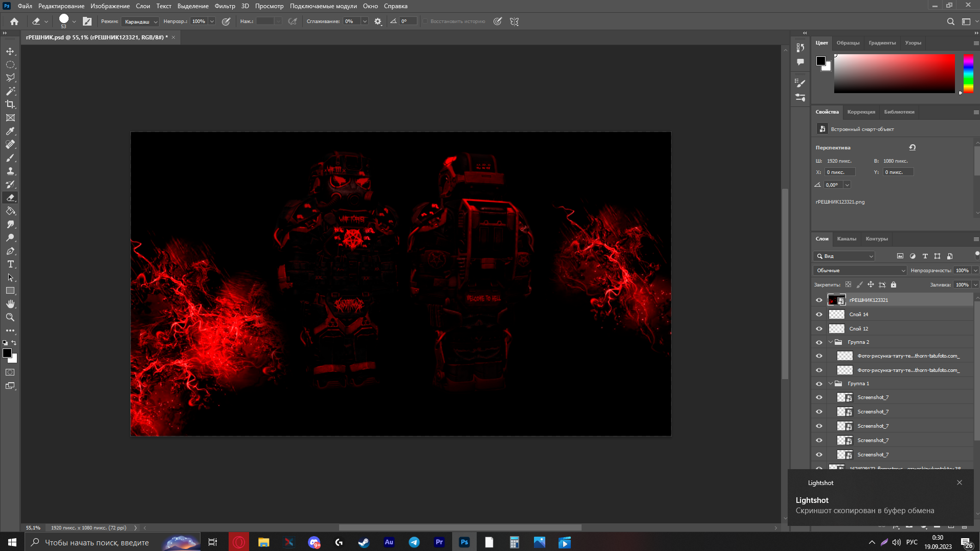Collapse Группа 1 folder

(831, 384)
